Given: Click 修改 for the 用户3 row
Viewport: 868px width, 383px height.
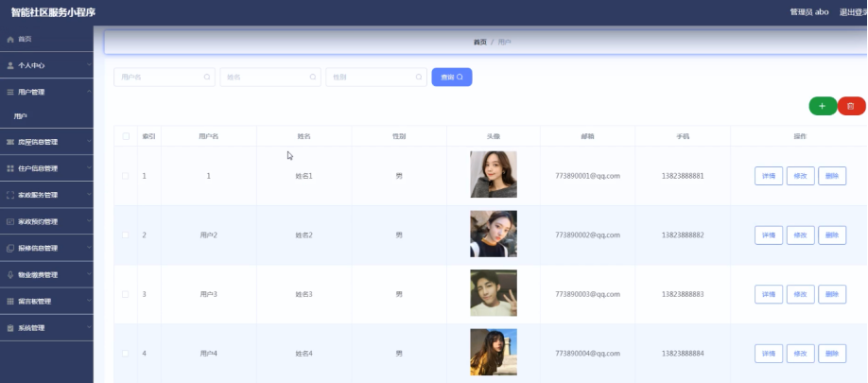Looking at the screenshot, I should point(801,294).
